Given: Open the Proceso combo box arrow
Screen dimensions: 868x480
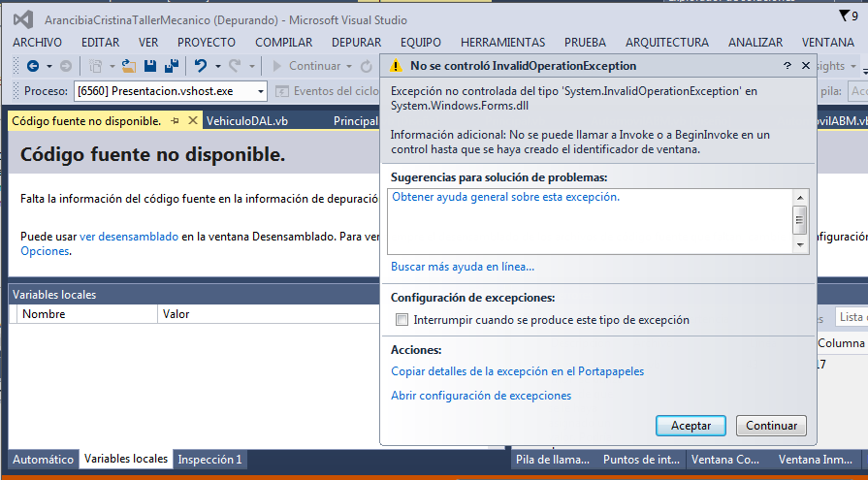Looking at the screenshot, I should coord(260,91).
